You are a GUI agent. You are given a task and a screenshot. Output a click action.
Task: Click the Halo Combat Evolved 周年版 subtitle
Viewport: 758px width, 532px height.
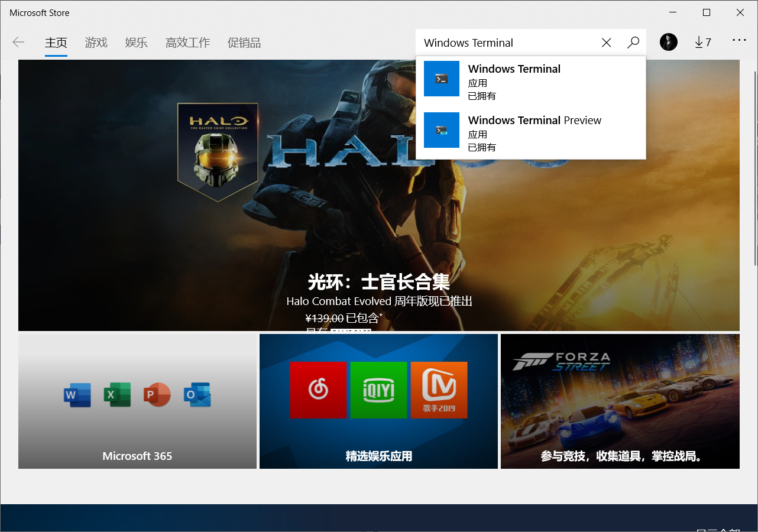point(379,301)
